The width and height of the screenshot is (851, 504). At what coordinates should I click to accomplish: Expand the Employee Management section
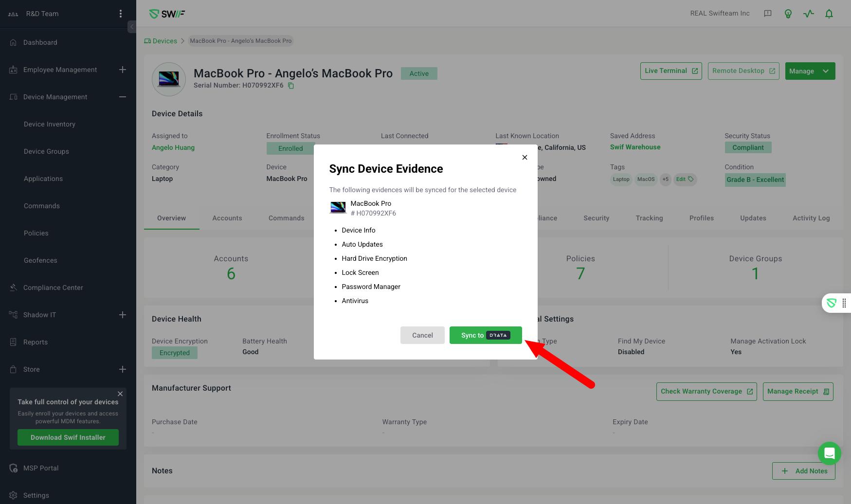click(x=123, y=70)
